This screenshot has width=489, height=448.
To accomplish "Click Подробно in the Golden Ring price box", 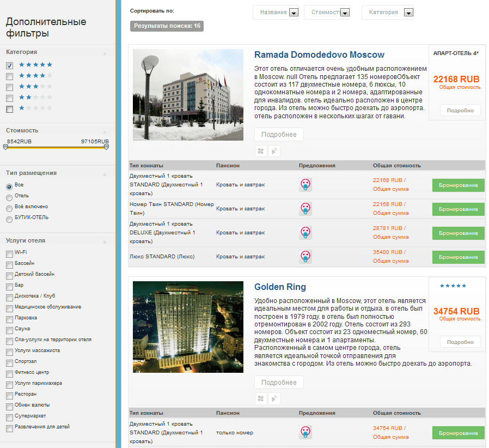I will (x=460, y=342).
